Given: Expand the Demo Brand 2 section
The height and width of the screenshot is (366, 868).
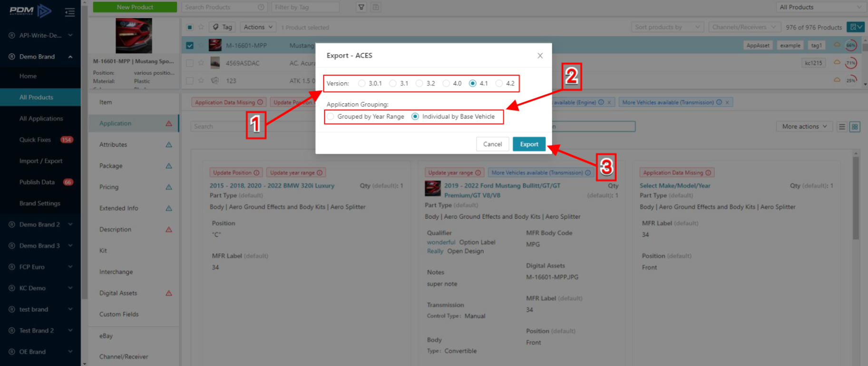Looking at the screenshot, I should click(40, 225).
